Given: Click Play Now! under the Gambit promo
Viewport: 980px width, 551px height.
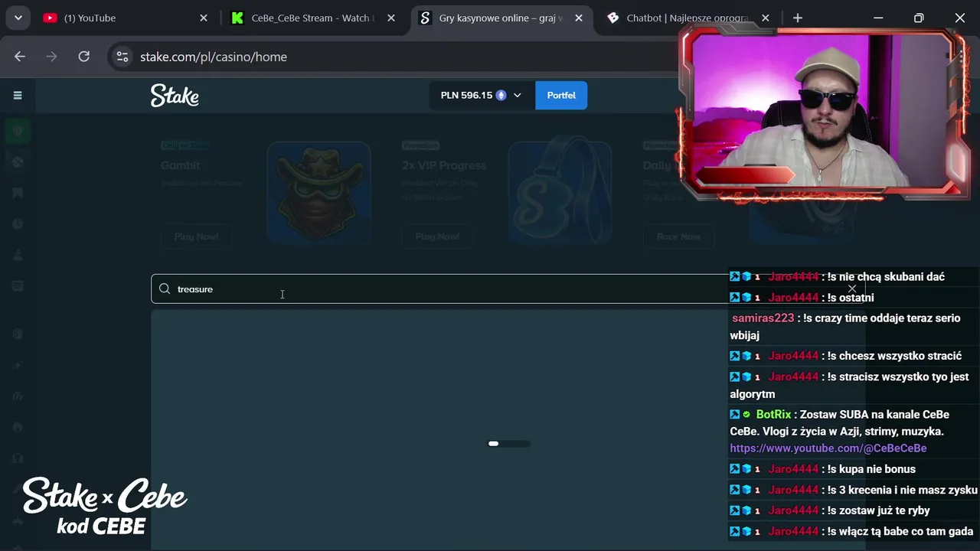Looking at the screenshot, I should [x=196, y=236].
